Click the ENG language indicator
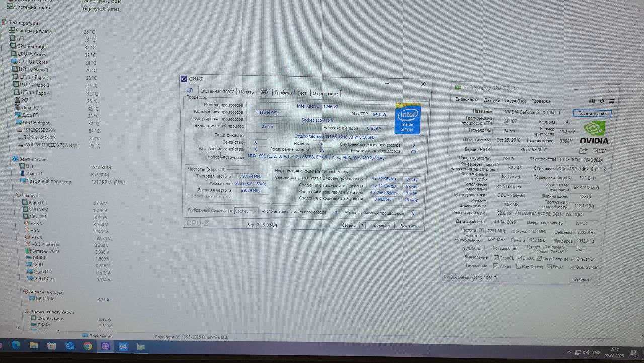This screenshot has width=644, height=363. 597,353
